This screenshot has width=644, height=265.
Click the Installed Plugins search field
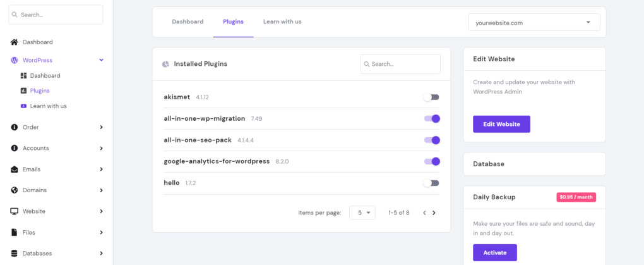(400, 64)
